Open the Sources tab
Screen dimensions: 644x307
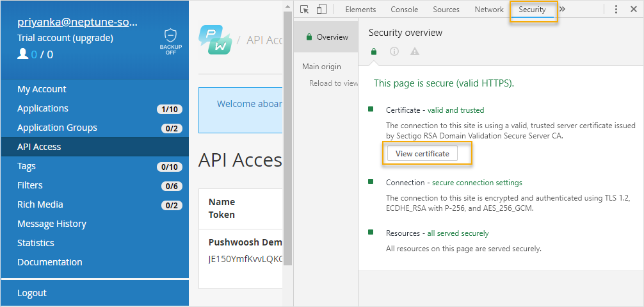(x=446, y=10)
